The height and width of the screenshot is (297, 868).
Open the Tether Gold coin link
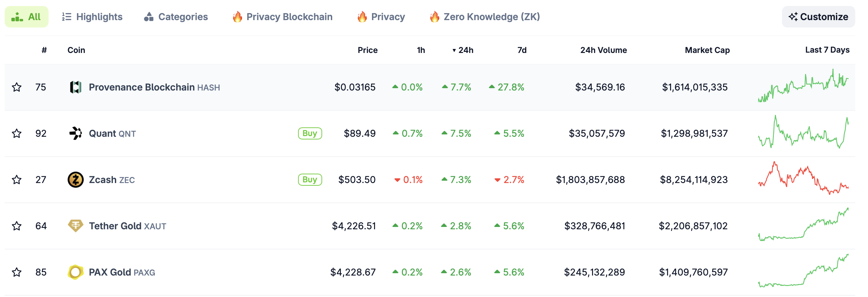(x=115, y=226)
